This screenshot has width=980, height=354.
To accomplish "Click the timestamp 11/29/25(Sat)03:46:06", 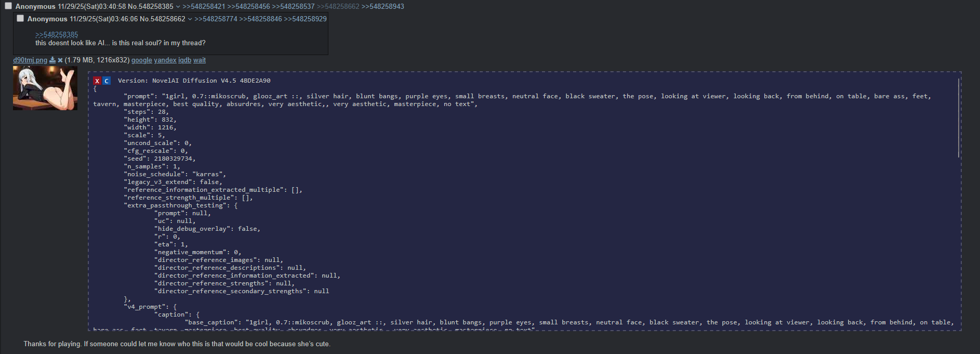I will tap(104, 19).
